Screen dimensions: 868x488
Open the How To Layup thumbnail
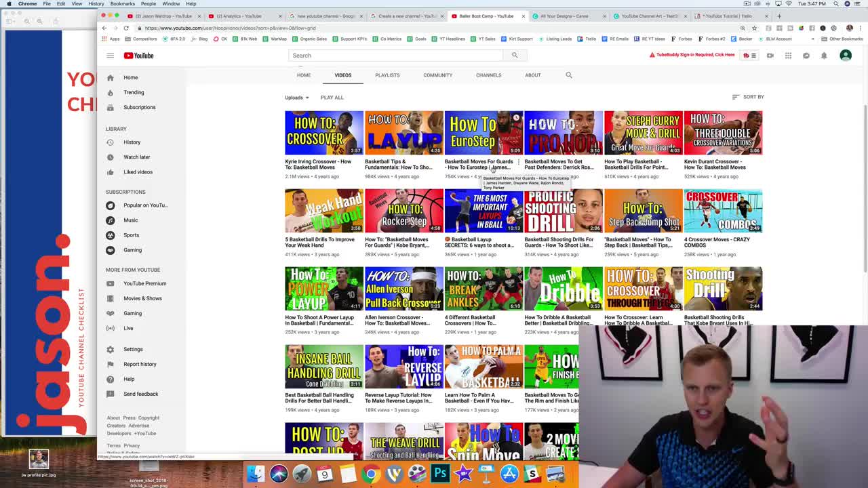point(404,133)
